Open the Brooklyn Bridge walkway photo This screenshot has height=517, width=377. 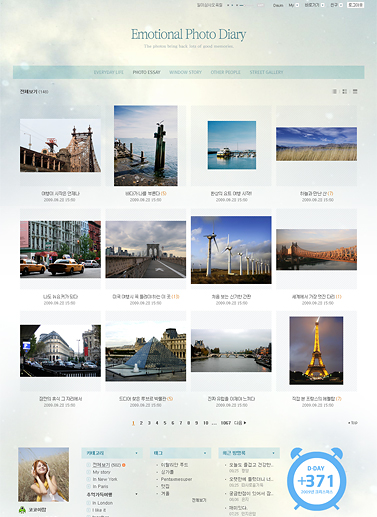(x=146, y=249)
